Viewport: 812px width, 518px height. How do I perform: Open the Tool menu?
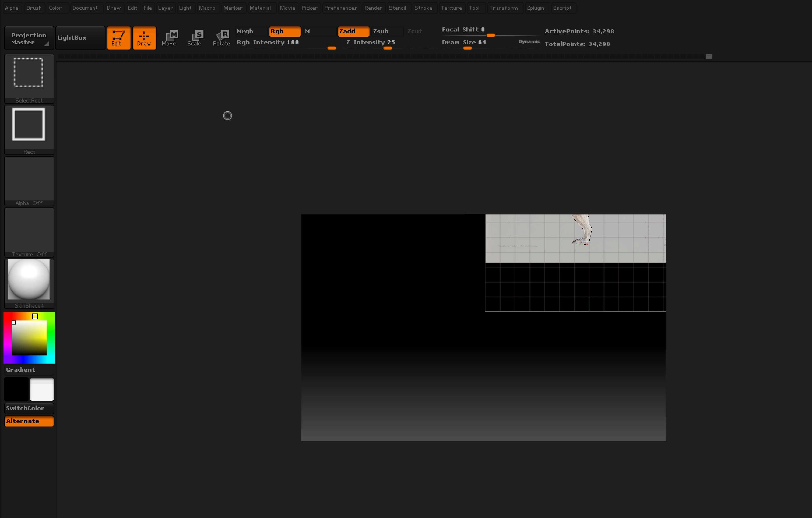474,8
